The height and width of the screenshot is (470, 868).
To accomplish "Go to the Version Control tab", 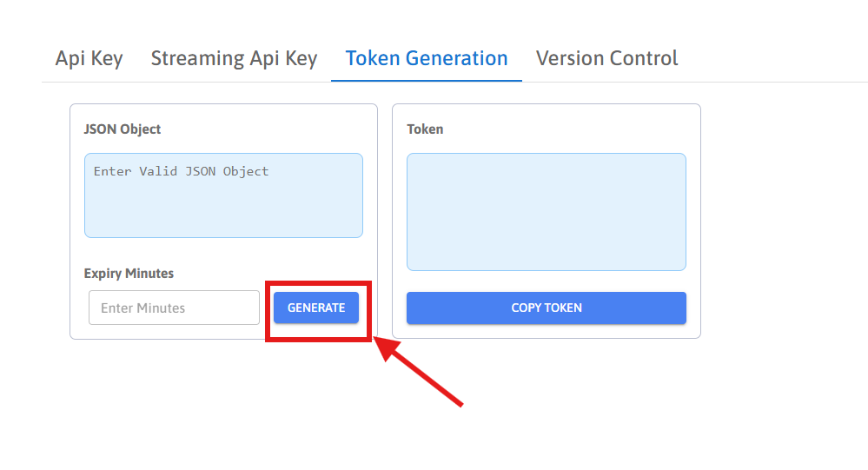I will click(x=606, y=58).
